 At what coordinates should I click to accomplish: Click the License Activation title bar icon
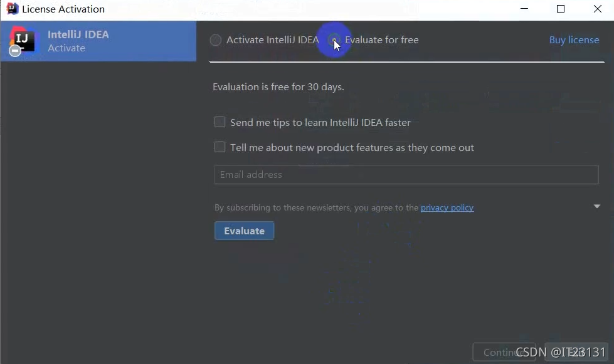pos(12,9)
